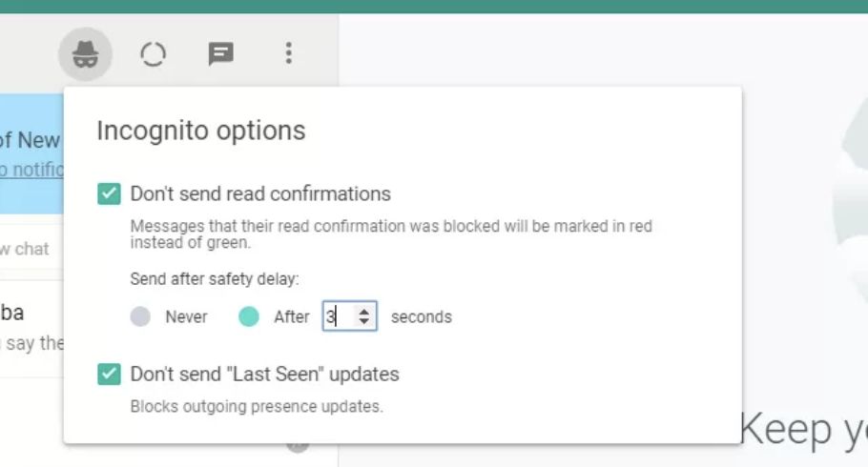Screen dimensions: 868x467
Task: Click the "Send after safety delay" label
Action: coord(215,279)
